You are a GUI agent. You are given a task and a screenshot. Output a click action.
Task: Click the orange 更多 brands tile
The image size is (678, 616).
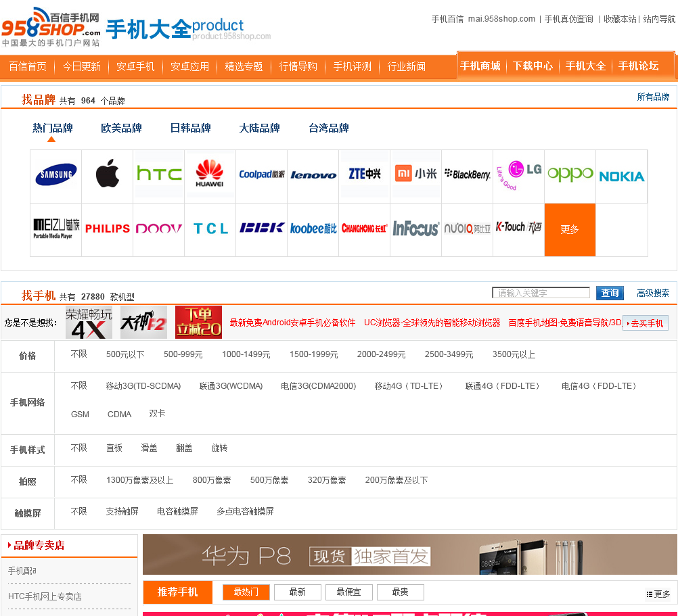pyautogui.click(x=570, y=230)
